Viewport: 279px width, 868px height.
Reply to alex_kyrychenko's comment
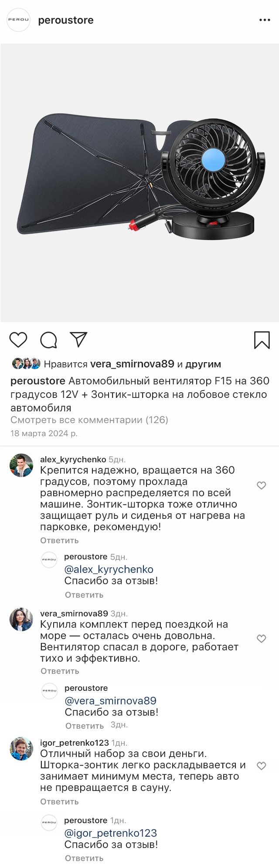[x=59, y=540]
